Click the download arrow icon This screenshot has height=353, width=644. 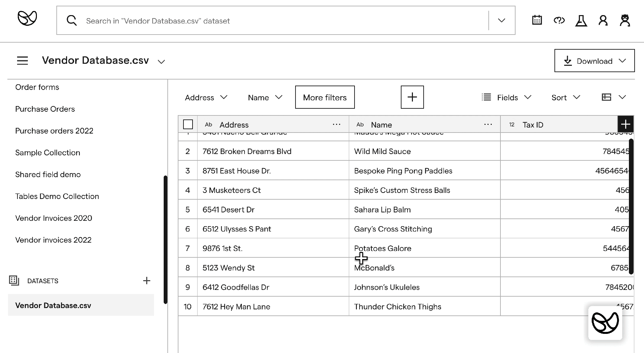coord(568,61)
